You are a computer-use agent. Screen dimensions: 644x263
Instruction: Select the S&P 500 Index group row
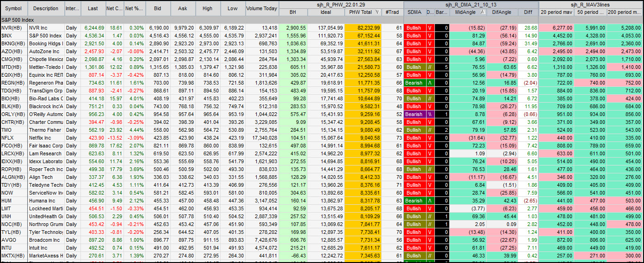tap(322, 20)
